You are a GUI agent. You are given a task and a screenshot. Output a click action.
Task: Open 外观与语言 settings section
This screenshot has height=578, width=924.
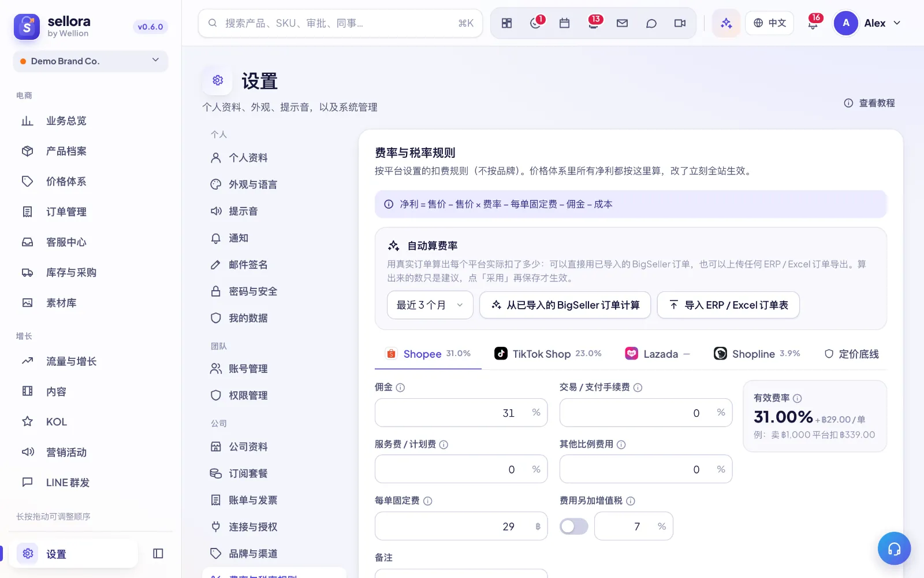(274, 184)
